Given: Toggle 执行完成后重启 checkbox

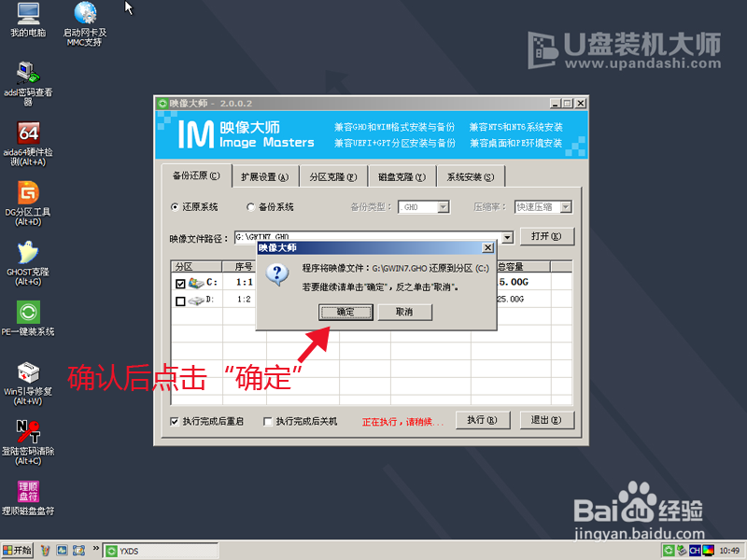Looking at the screenshot, I should tap(175, 422).
